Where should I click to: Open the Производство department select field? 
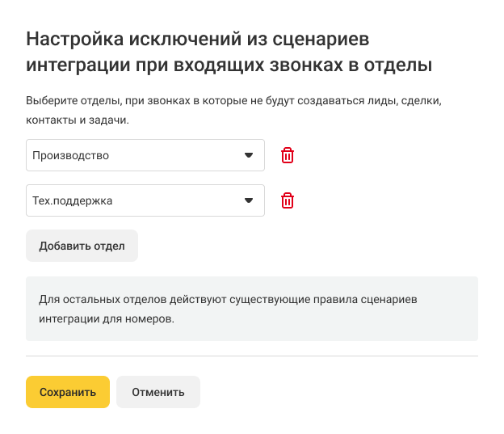click(x=145, y=155)
